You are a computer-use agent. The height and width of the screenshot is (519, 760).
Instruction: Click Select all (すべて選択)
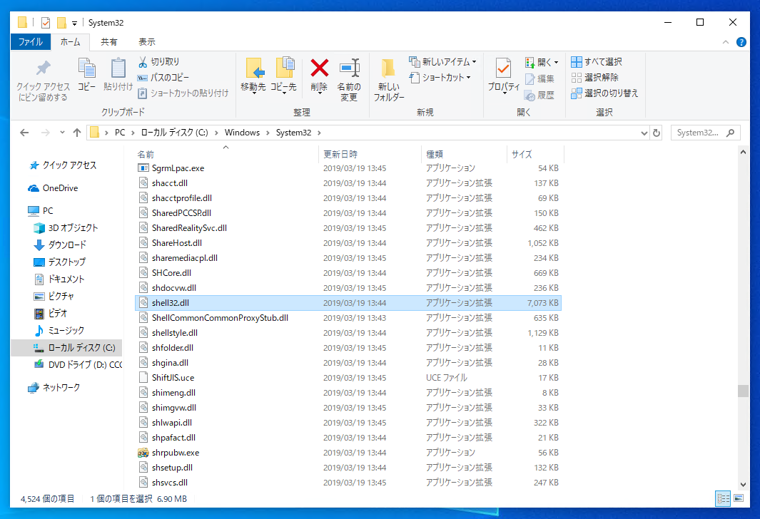pyautogui.click(x=596, y=62)
